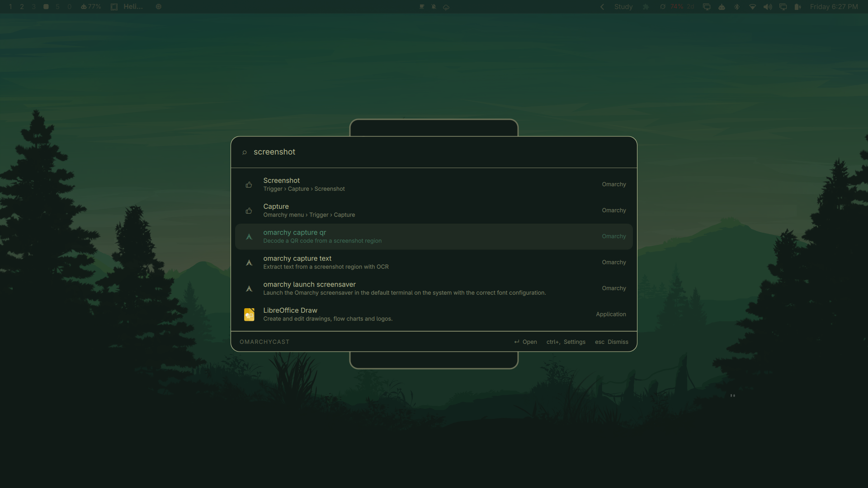Click the thumbs-up icon beside Screenshot result
868x488 pixels.
click(249, 184)
